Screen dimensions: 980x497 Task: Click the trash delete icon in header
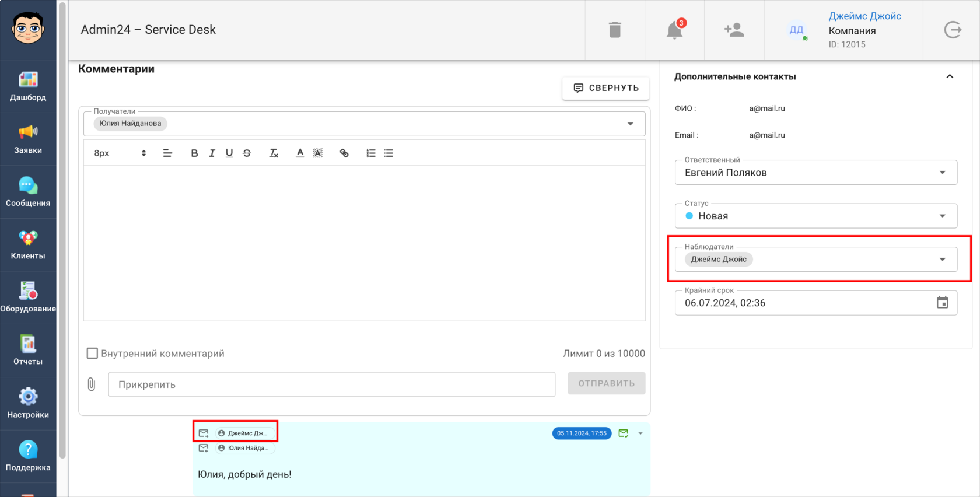tap(615, 30)
